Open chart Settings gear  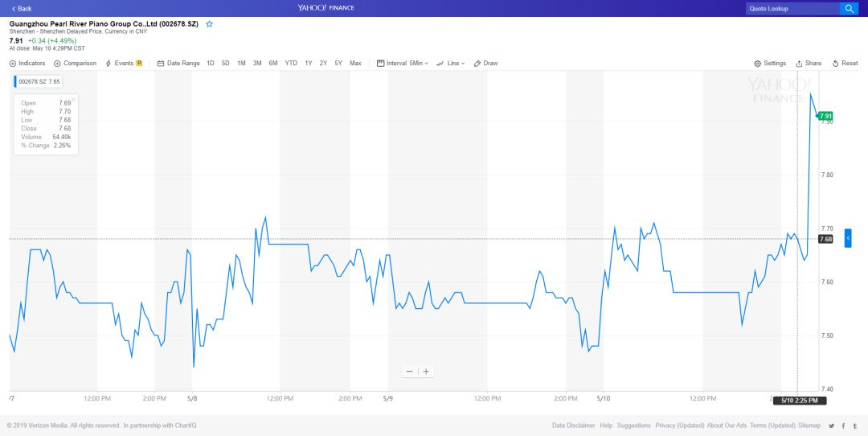point(770,64)
